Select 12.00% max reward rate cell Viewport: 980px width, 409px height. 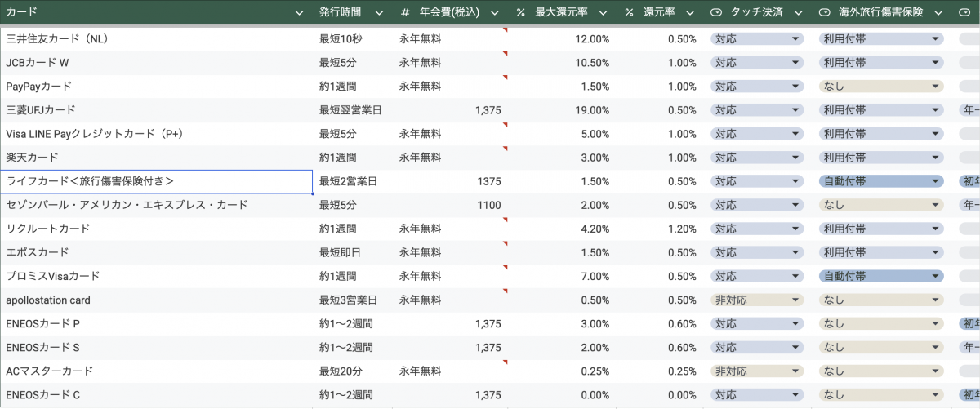(562, 38)
